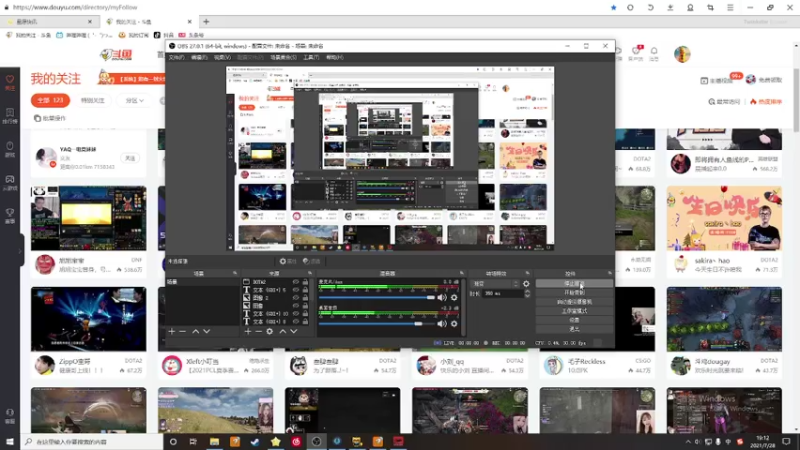This screenshot has width=800, height=450.
Task: Decrease transition duration with down stepper
Action: (x=527, y=296)
